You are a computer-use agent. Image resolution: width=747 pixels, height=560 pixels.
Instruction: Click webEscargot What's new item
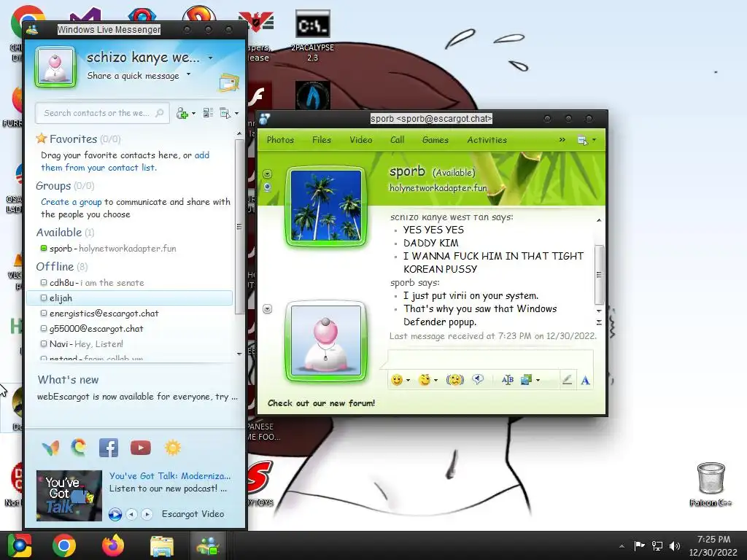click(137, 397)
